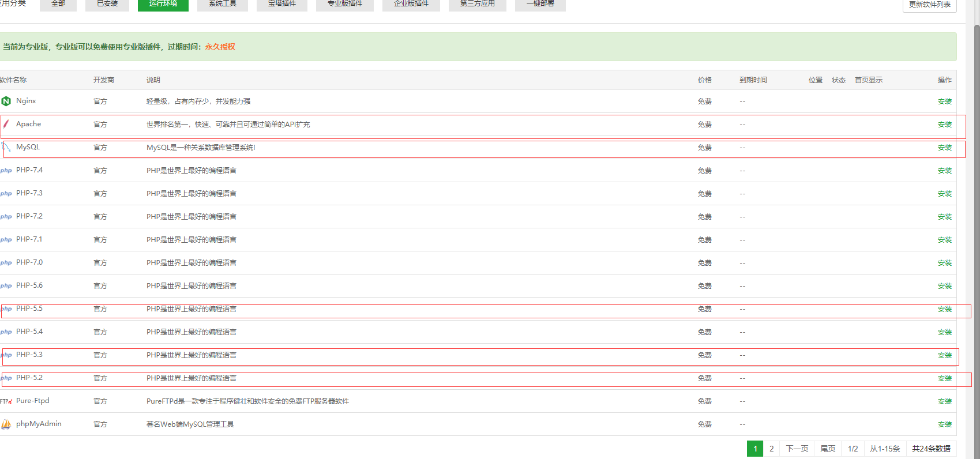
Task: Click the 说明 column header
Action: click(153, 80)
